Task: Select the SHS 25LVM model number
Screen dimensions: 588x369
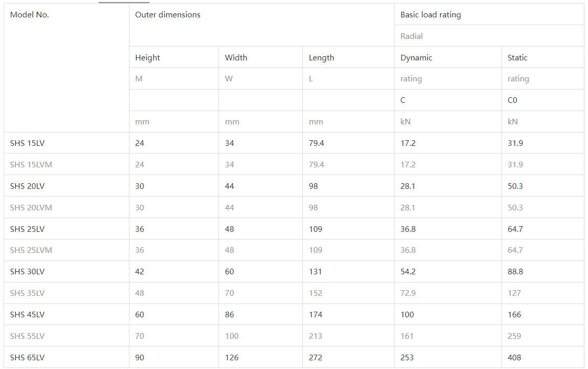Action: click(31, 250)
